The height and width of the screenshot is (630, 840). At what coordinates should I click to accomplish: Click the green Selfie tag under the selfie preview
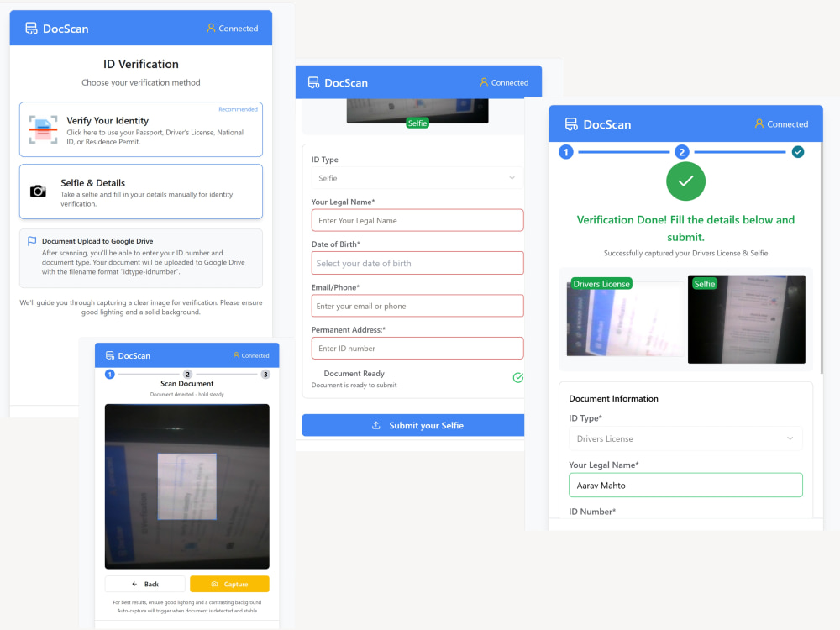pyautogui.click(x=417, y=123)
